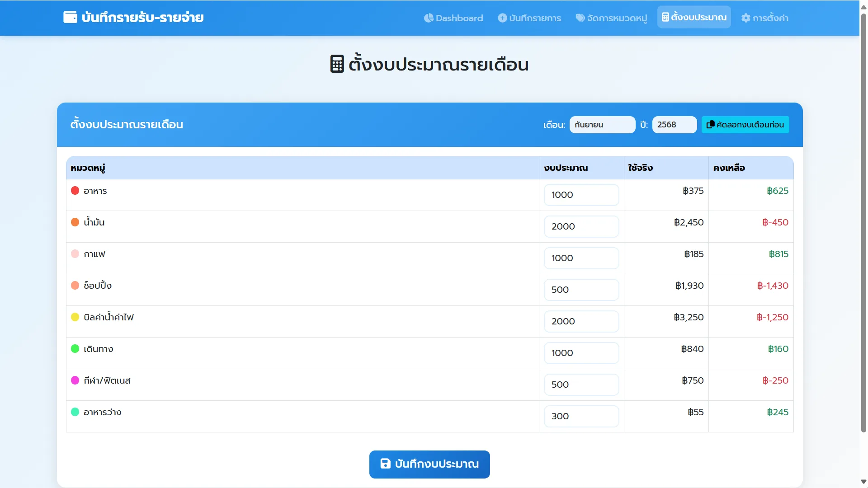Click the บันทึกงบประมาณ save button
Screen dimensions: 868x488
pos(429,464)
